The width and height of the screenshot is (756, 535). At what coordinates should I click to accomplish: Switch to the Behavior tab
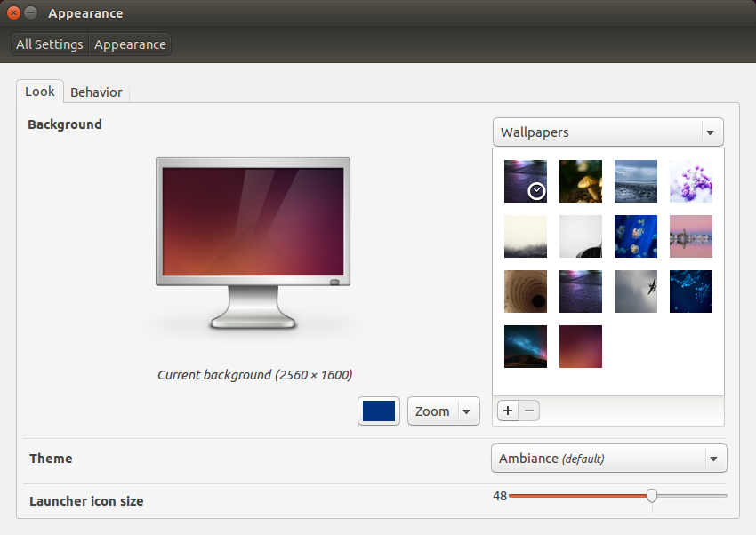pos(96,92)
